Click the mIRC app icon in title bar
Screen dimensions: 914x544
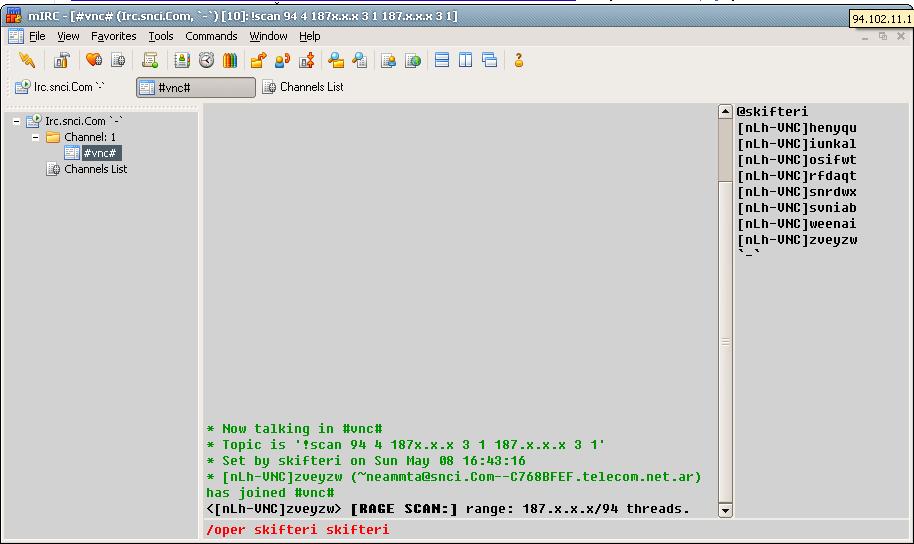point(13,16)
